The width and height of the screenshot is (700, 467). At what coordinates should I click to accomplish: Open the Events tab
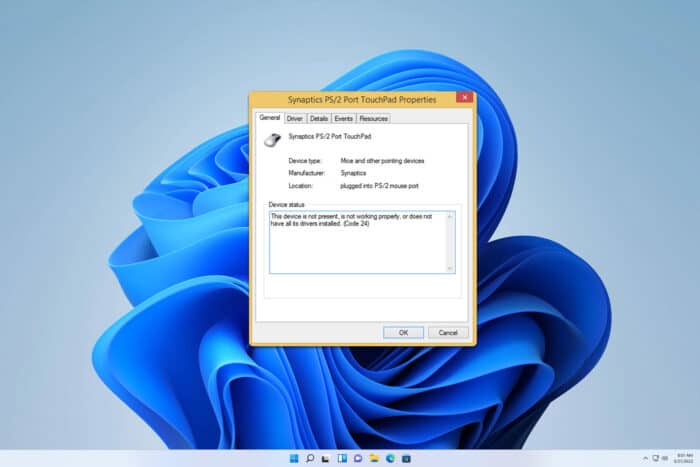pos(343,118)
